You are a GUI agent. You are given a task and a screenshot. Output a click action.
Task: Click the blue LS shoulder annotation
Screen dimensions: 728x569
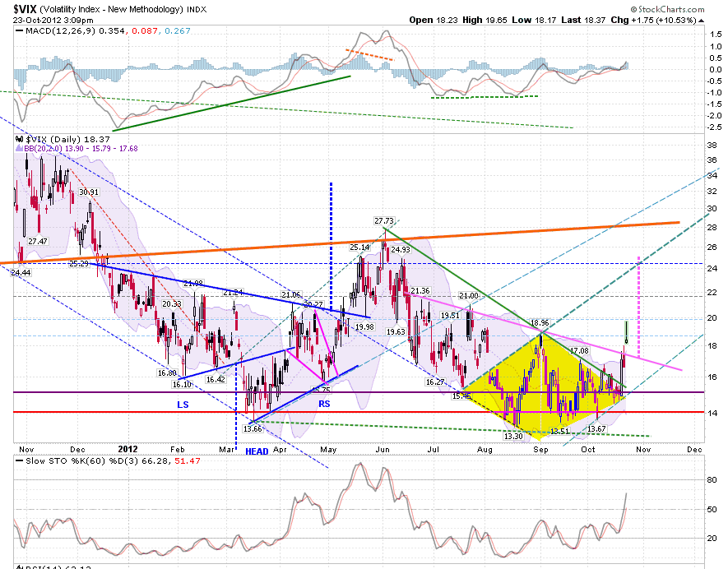tap(183, 405)
